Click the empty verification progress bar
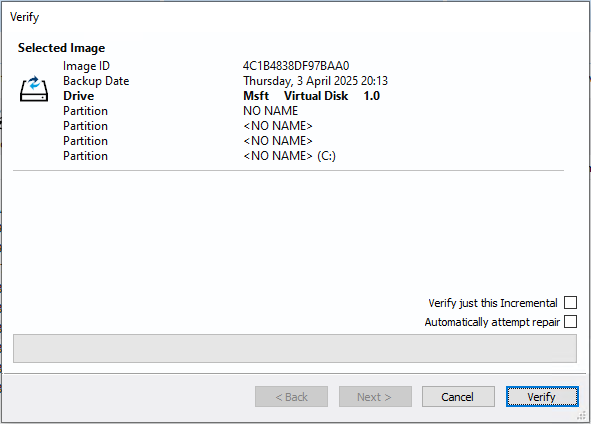Viewport: 591px width, 424px height. tap(295, 348)
